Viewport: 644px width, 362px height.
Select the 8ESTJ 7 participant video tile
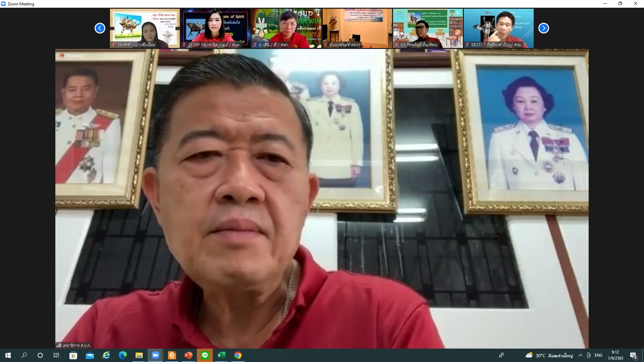[498, 28]
